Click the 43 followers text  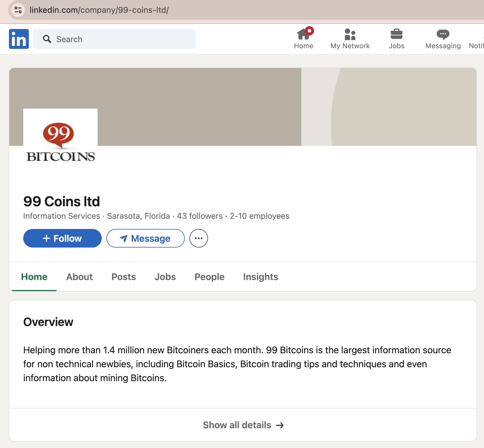click(x=200, y=216)
